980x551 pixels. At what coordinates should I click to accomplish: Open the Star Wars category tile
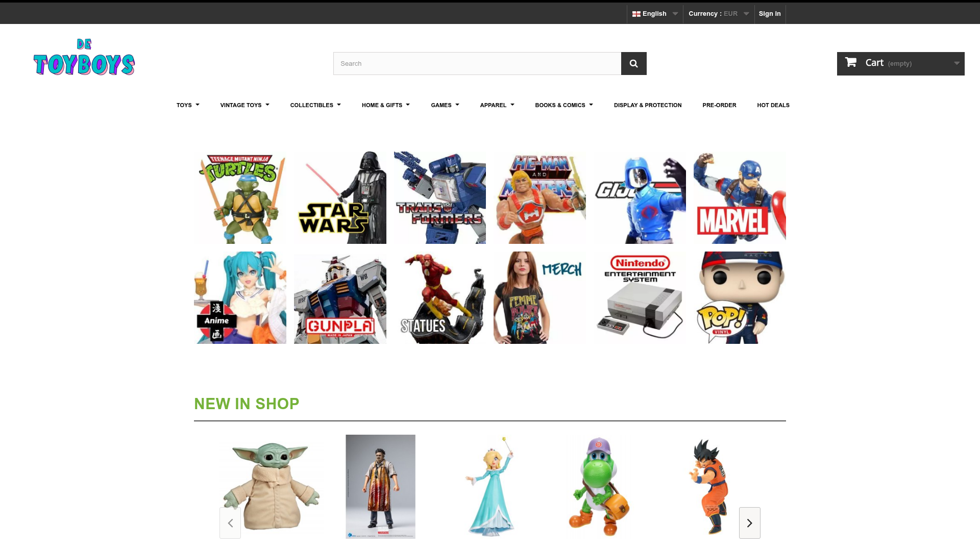point(340,197)
